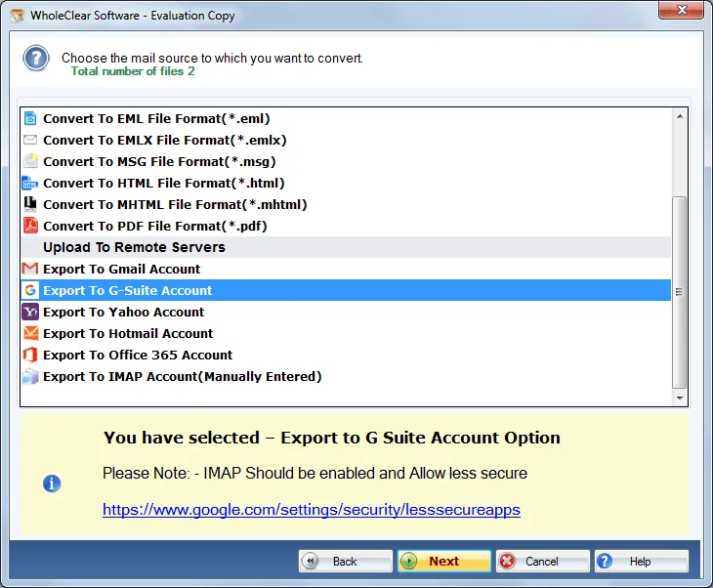713x588 pixels.
Task: Click the Upload To Remote Servers header
Action: point(346,247)
